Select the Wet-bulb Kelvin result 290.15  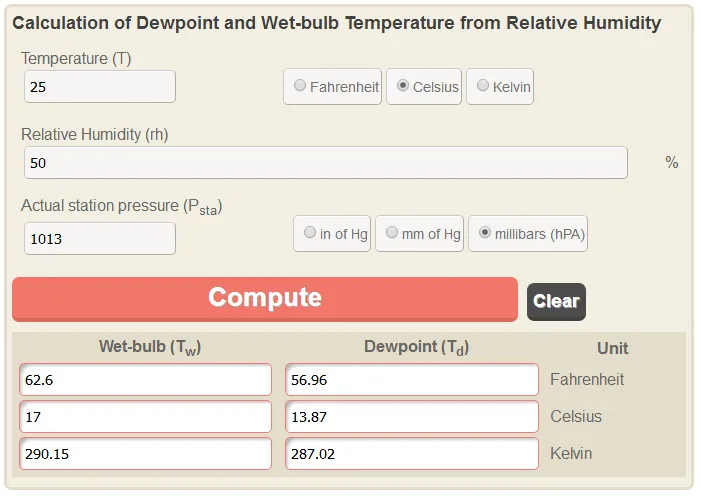point(145,454)
